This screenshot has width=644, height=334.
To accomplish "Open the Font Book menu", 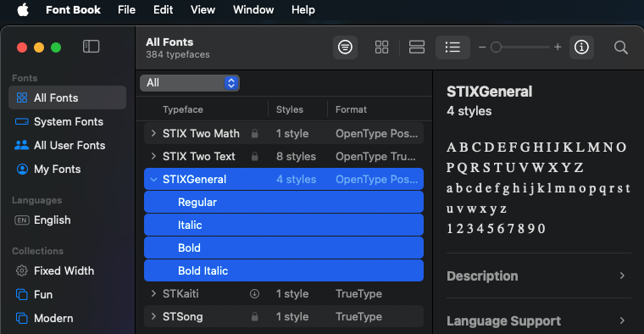I will click(73, 9).
